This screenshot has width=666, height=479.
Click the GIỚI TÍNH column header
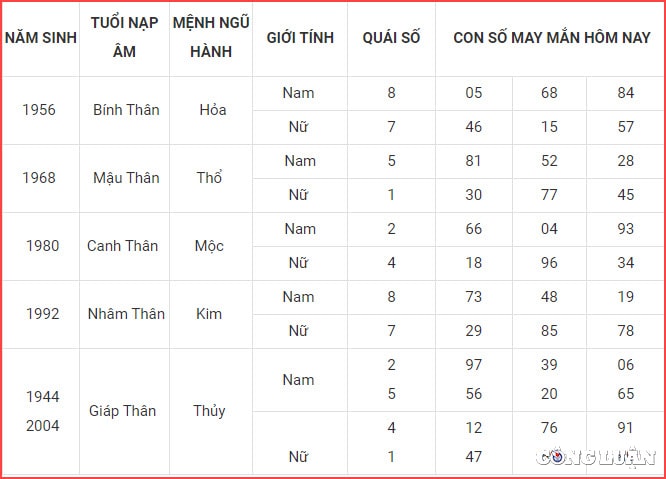pos(300,38)
